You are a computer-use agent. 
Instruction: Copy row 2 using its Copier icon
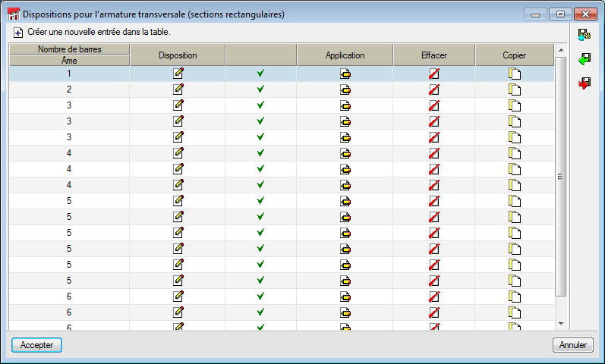[515, 89]
